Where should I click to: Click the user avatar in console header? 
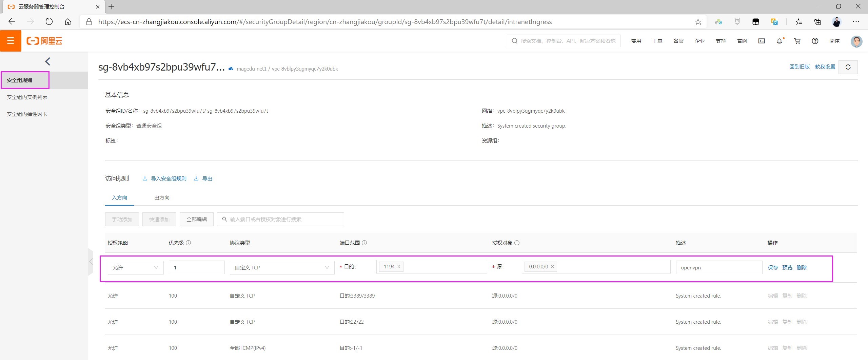pos(856,41)
